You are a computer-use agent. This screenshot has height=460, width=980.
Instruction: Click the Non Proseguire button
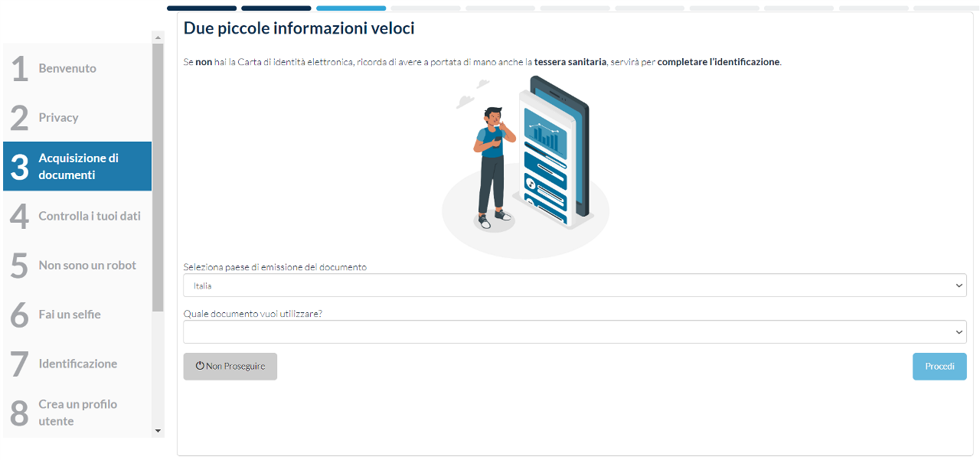click(230, 367)
